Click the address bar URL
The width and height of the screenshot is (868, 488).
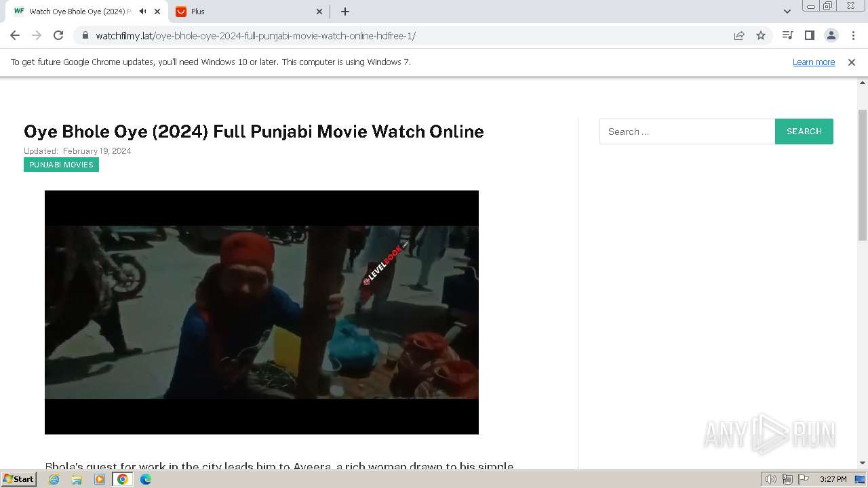tap(256, 35)
